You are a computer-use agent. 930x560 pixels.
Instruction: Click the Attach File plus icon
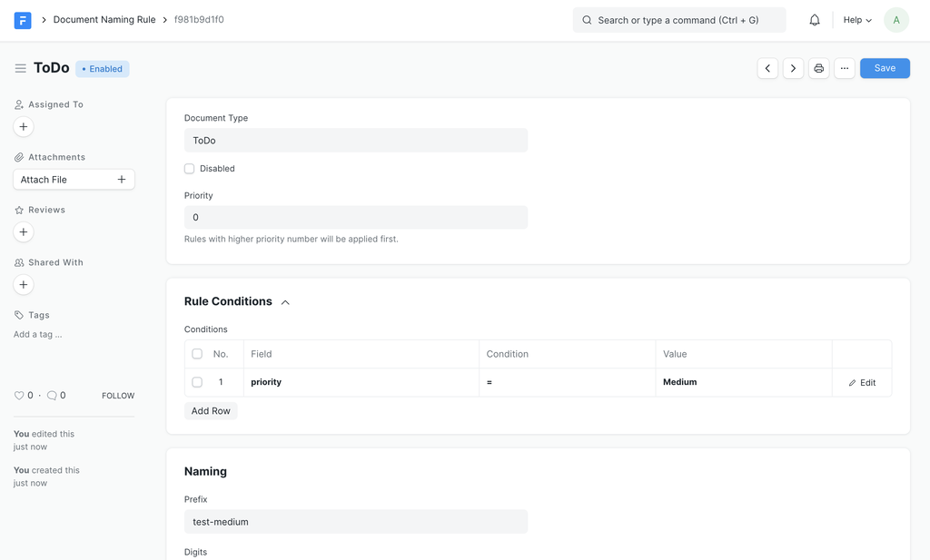122,180
